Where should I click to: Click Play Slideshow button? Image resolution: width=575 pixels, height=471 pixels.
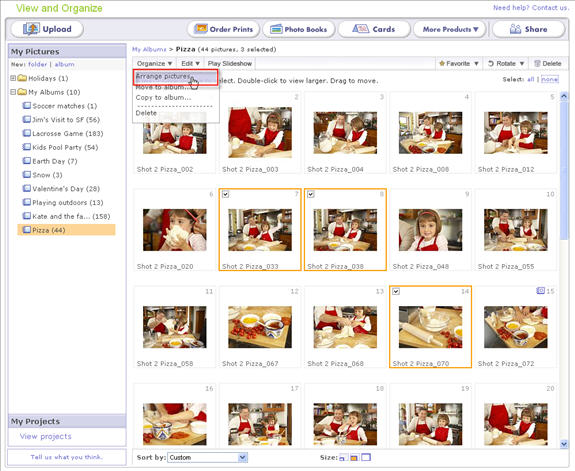point(230,63)
